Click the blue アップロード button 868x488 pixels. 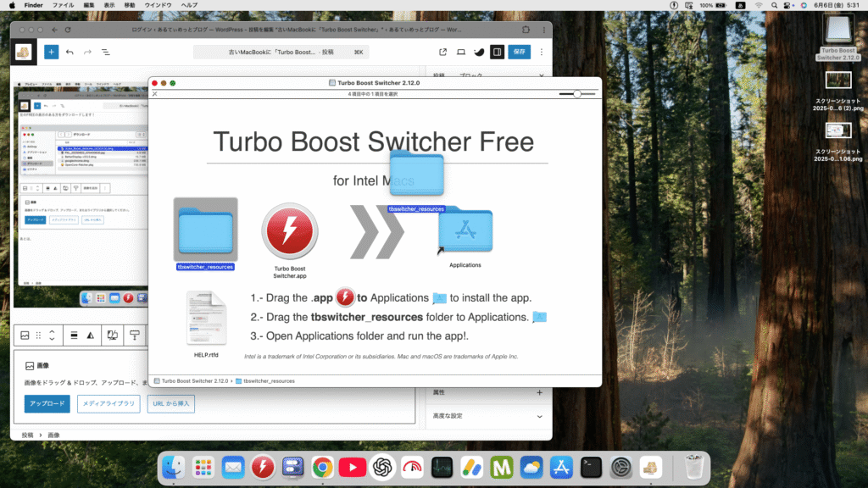click(47, 404)
